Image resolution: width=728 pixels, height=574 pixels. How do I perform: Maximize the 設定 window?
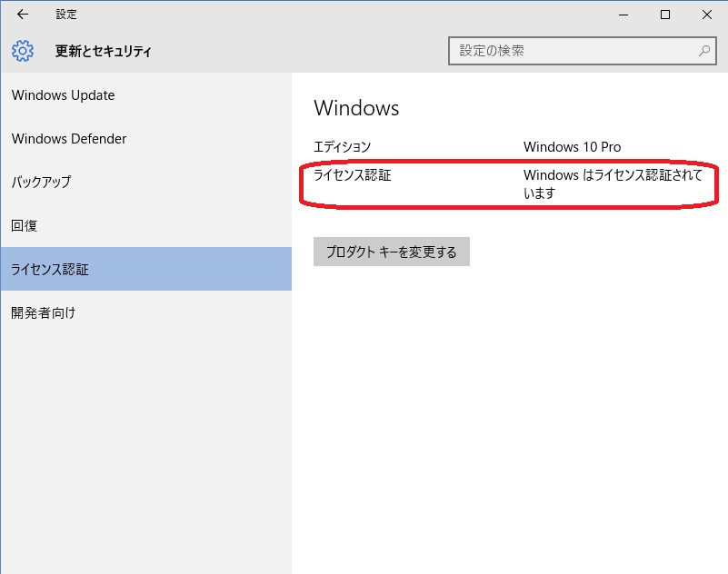point(665,15)
